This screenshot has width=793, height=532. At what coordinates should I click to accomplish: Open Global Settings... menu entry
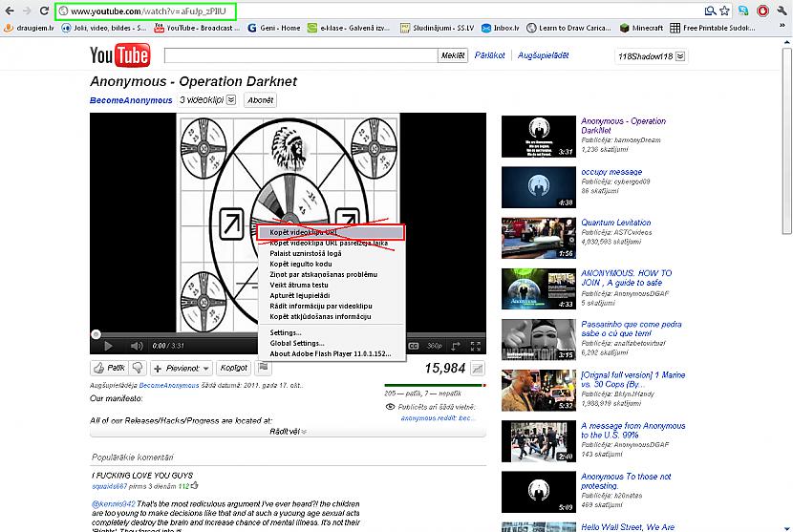pyautogui.click(x=331, y=344)
